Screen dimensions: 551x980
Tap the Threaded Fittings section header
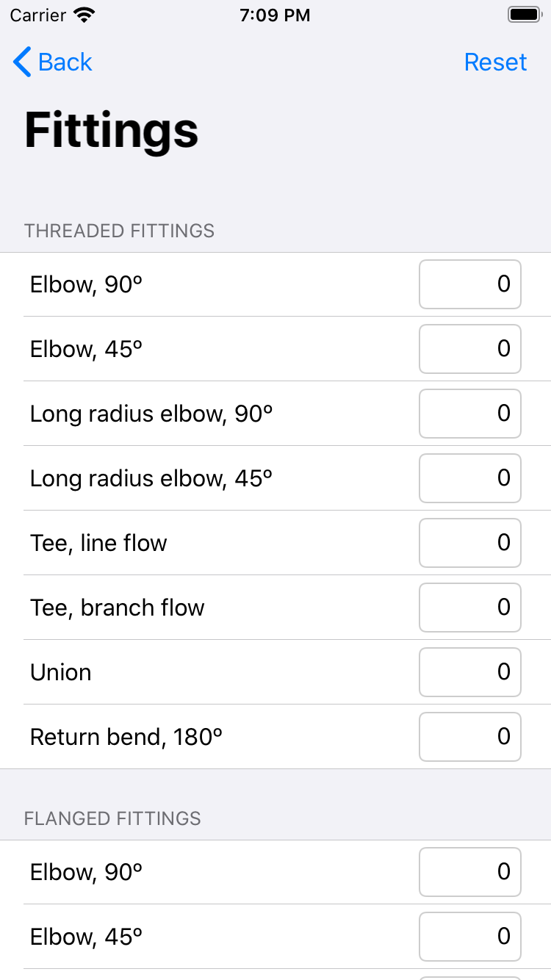[x=120, y=231]
